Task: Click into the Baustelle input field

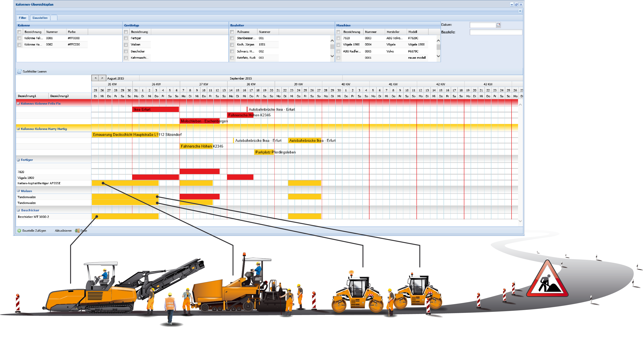Action: pyautogui.click(x=496, y=32)
